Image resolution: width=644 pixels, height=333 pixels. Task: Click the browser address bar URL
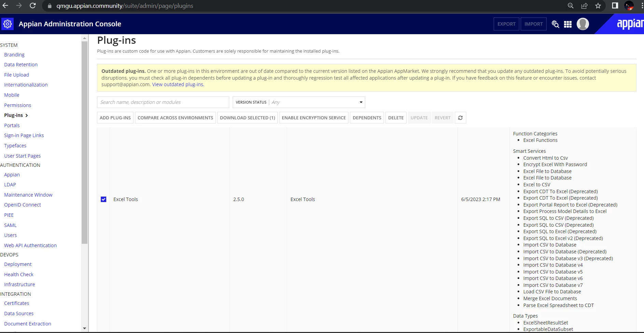pyautogui.click(x=125, y=6)
